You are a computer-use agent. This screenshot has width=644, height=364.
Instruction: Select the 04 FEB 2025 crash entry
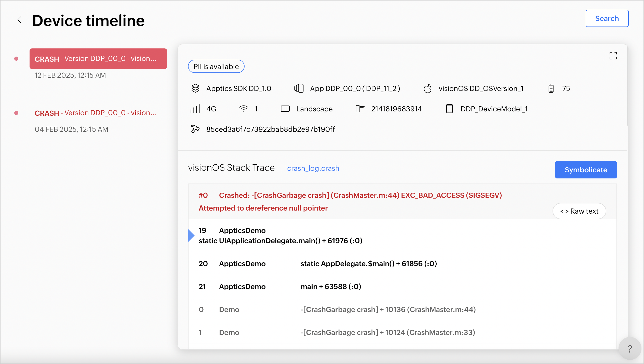(95, 113)
